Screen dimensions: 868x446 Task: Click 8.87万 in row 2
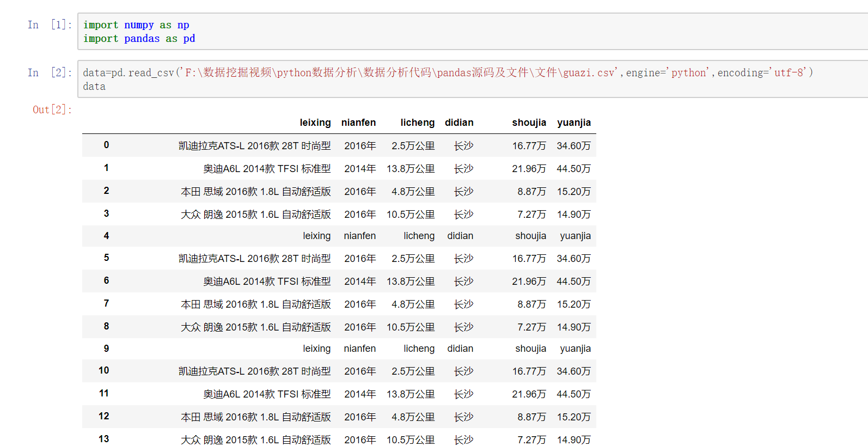pyautogui.click(x=531, y=192)
